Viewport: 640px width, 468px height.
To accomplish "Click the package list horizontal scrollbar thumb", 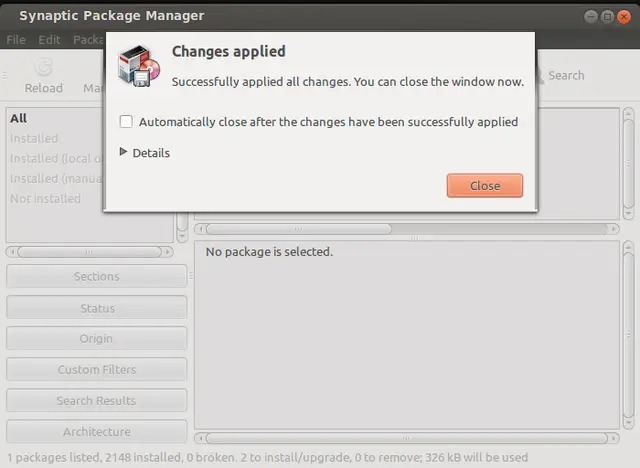I will 299,229.
